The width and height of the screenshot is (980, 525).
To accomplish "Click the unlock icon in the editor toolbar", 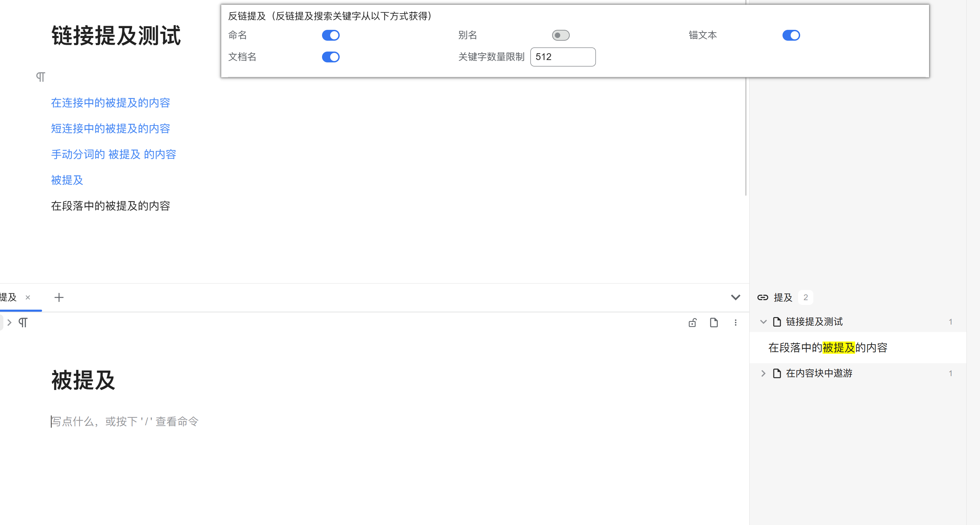I will point(692,323).
